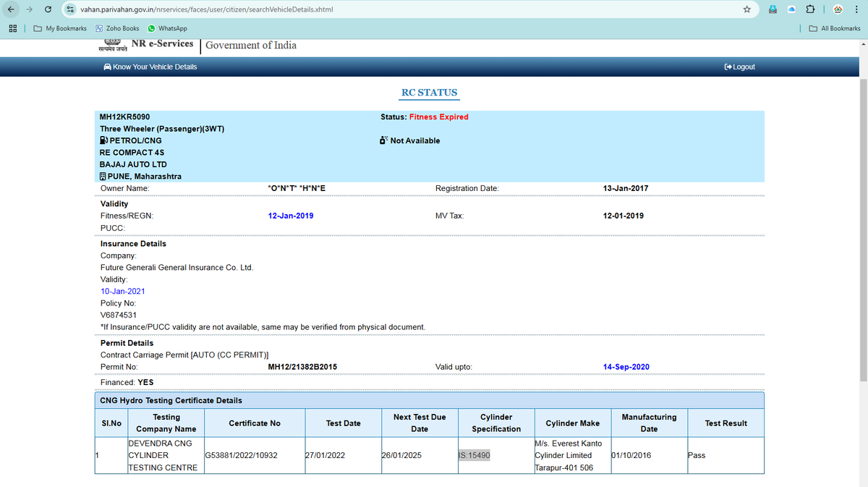Click the address bar URL
868x487 pixels.
(206, 9)
